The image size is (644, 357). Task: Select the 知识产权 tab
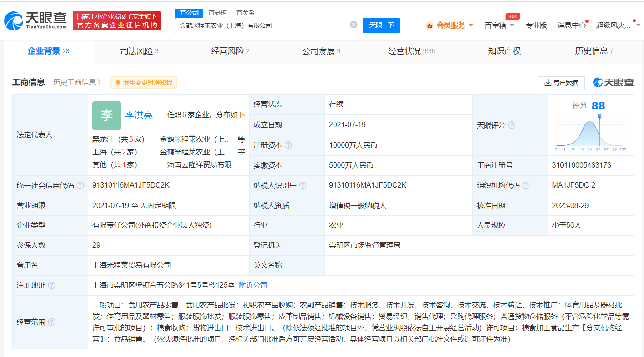504,51
